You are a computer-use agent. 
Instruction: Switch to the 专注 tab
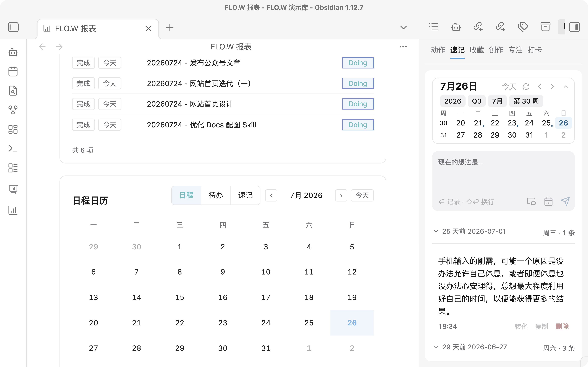coord(515,50)
